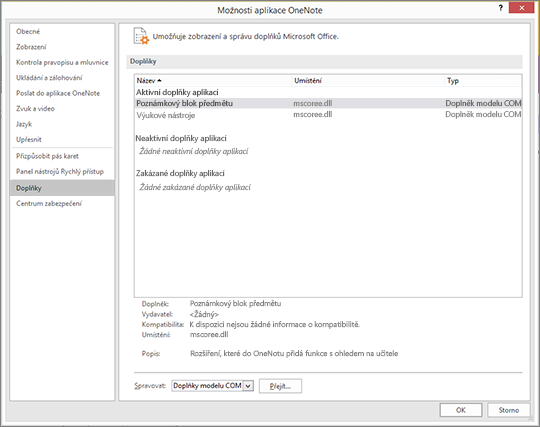Screen dimensions: 540x427
Task: Confirm with the OK button
Action: coord(461,410)
